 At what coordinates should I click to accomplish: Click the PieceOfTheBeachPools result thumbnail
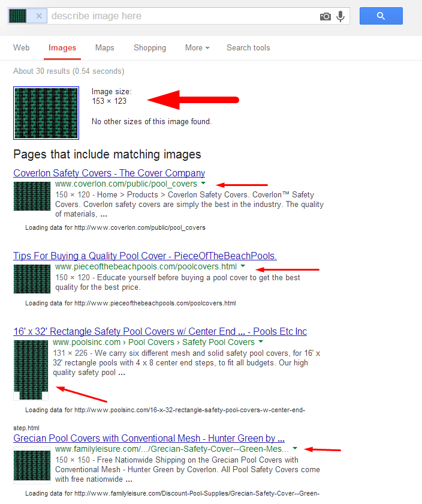click(x=32, y=278)
